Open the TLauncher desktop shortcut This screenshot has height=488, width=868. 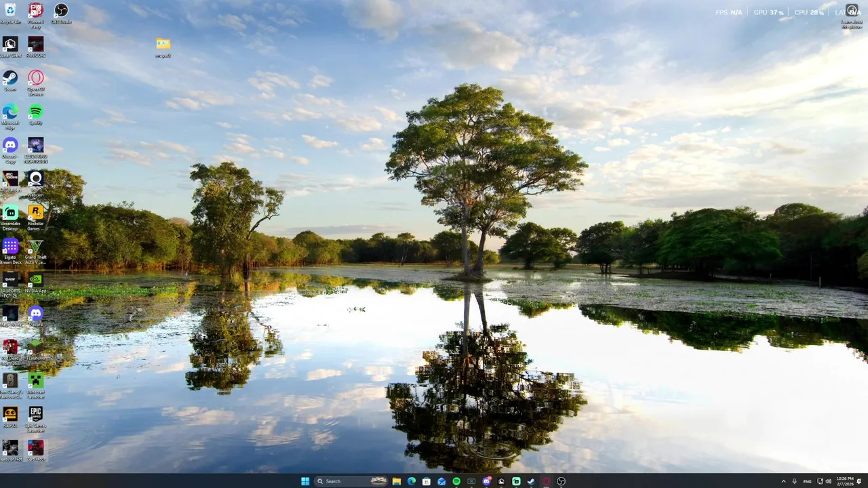(x=36, y=350)
